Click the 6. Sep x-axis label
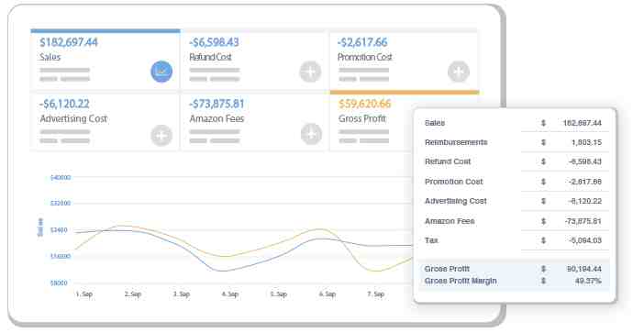Image resolution: width=644 pixels, height=333 pixels. 328,294
